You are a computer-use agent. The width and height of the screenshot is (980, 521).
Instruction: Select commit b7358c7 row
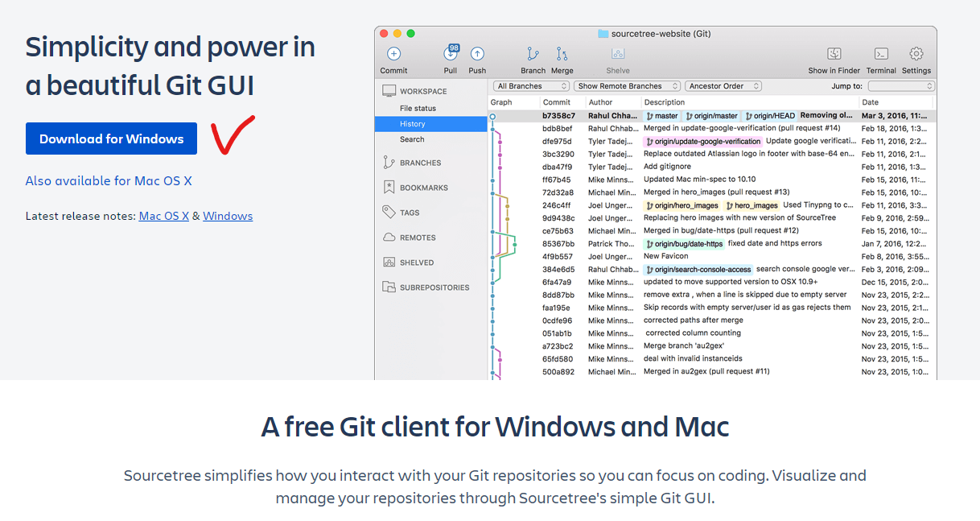point(712,116)
